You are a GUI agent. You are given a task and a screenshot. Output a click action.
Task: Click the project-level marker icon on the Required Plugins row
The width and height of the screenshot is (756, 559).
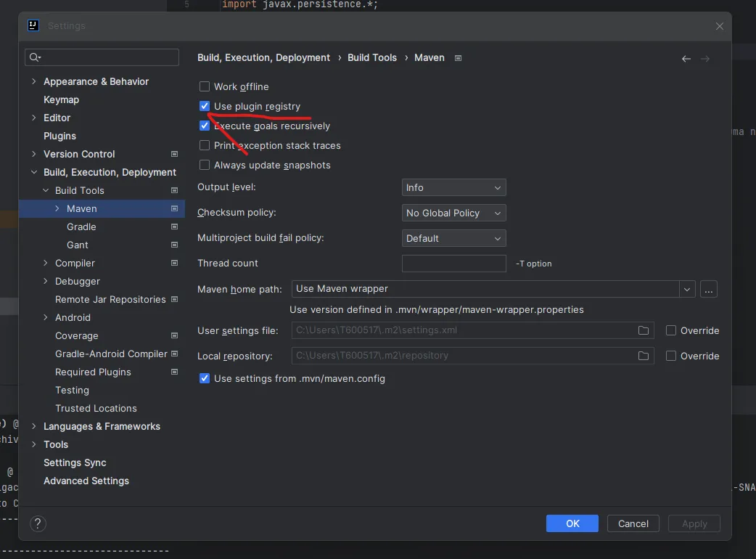175,372
